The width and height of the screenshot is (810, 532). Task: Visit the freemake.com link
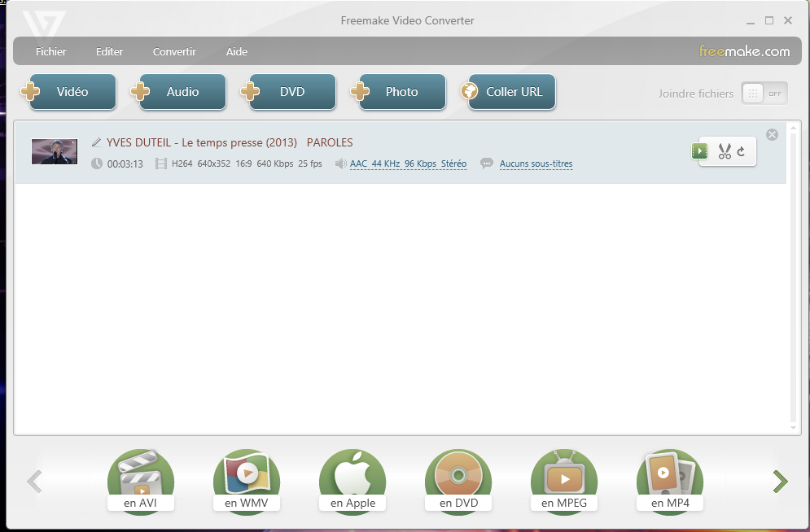coord(744,51)
